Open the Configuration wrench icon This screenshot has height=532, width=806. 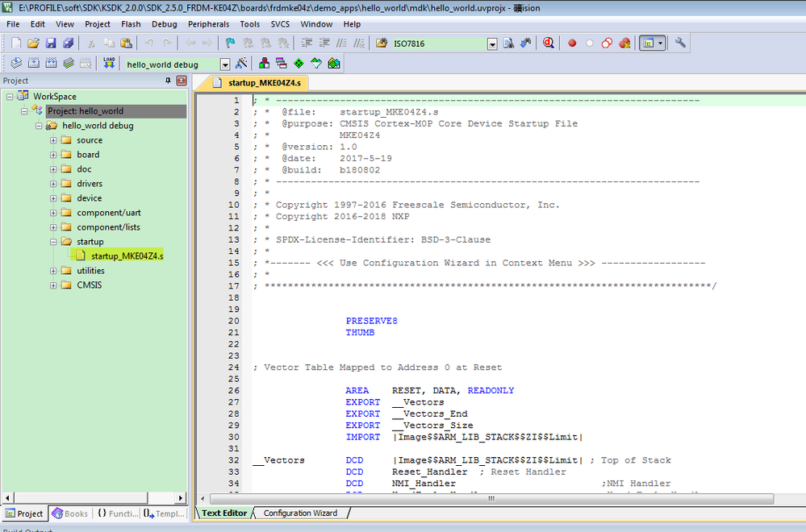680,44
